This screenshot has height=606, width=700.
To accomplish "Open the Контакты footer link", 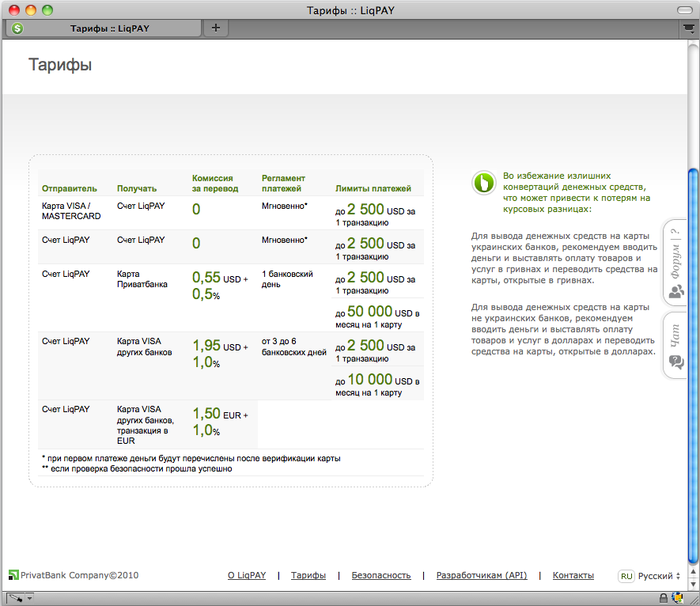I will [573, 576].
